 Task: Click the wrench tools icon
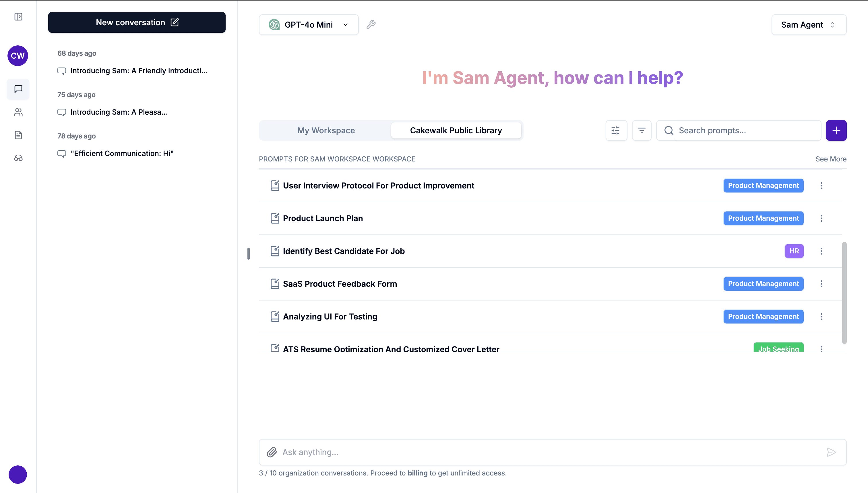[371, 24]
